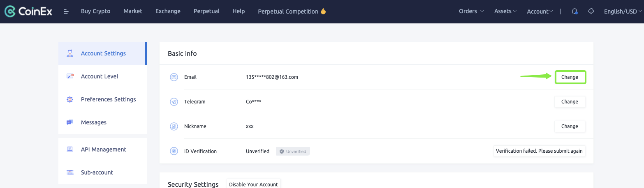Click the ID Verification shield icon

pos(174,151)
